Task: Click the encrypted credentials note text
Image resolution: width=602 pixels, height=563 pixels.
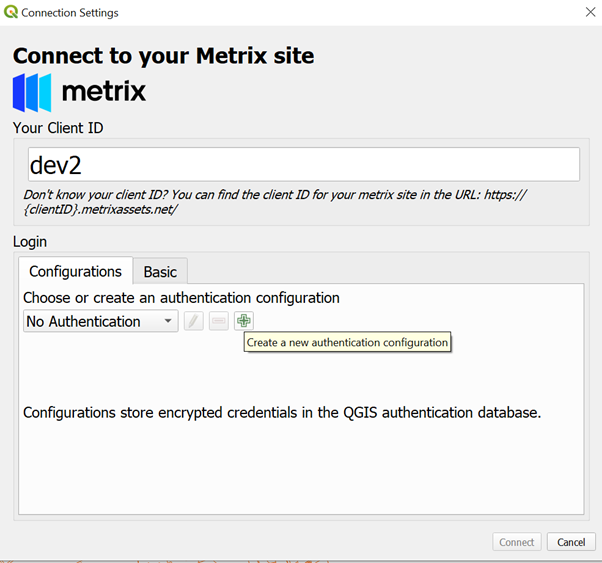Action: click(x=282, y=412)
